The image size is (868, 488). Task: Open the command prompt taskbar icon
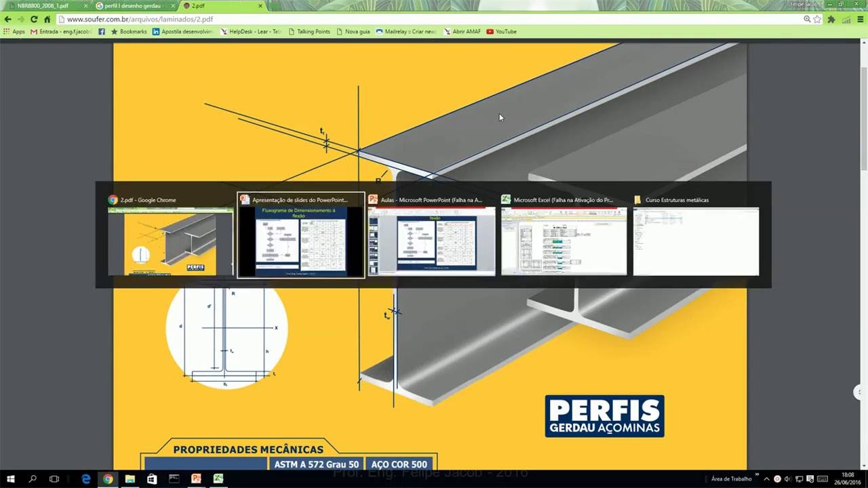pyautogui.click(x=174, y=479)
